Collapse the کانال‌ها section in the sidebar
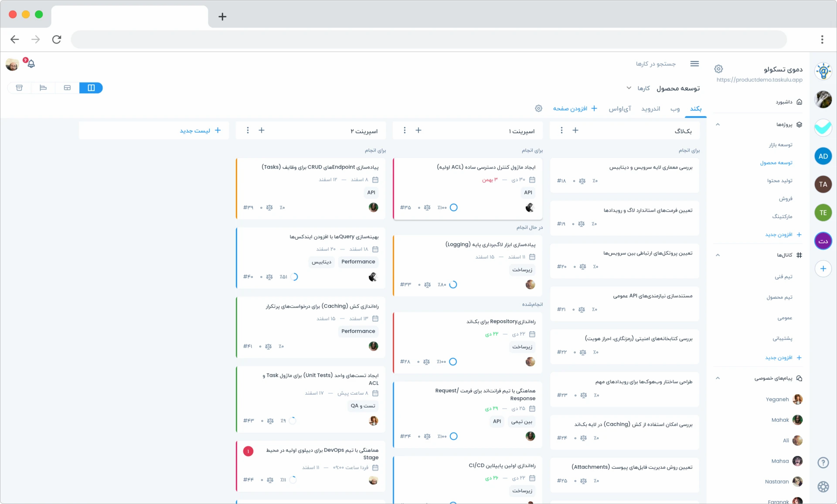 718,255
